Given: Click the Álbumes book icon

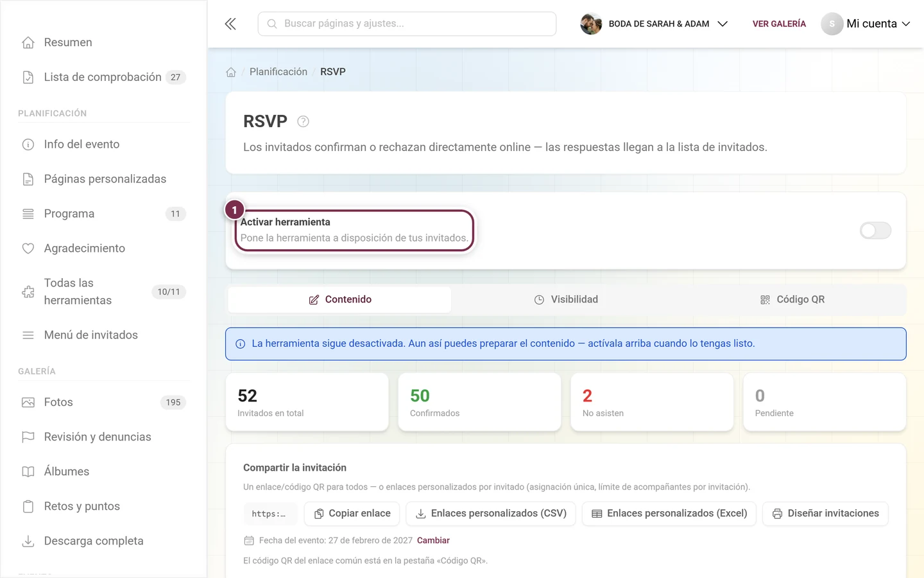Looking at the screenshot, I should (28, 472).
